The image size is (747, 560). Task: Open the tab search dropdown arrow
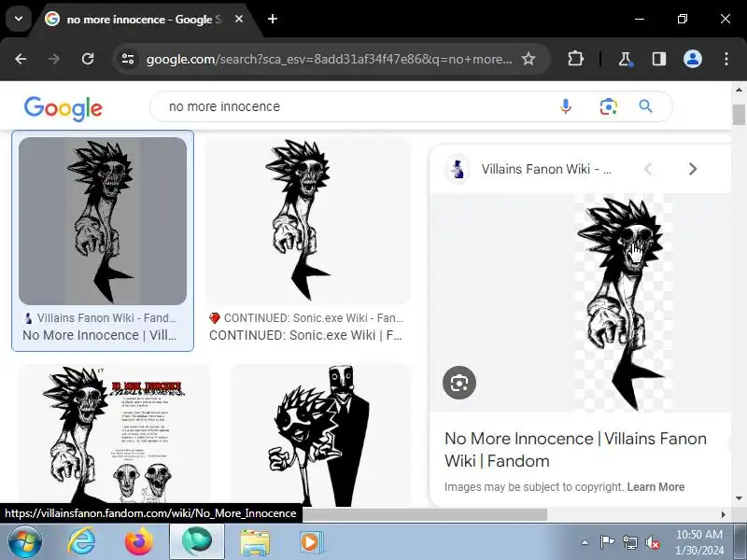coord(19,19)
